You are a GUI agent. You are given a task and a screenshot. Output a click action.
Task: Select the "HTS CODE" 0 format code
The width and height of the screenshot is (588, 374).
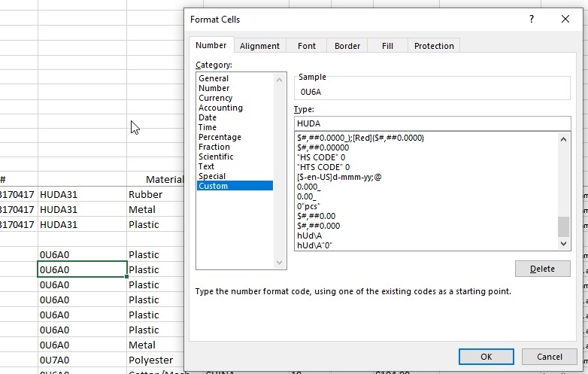(323, 167)
